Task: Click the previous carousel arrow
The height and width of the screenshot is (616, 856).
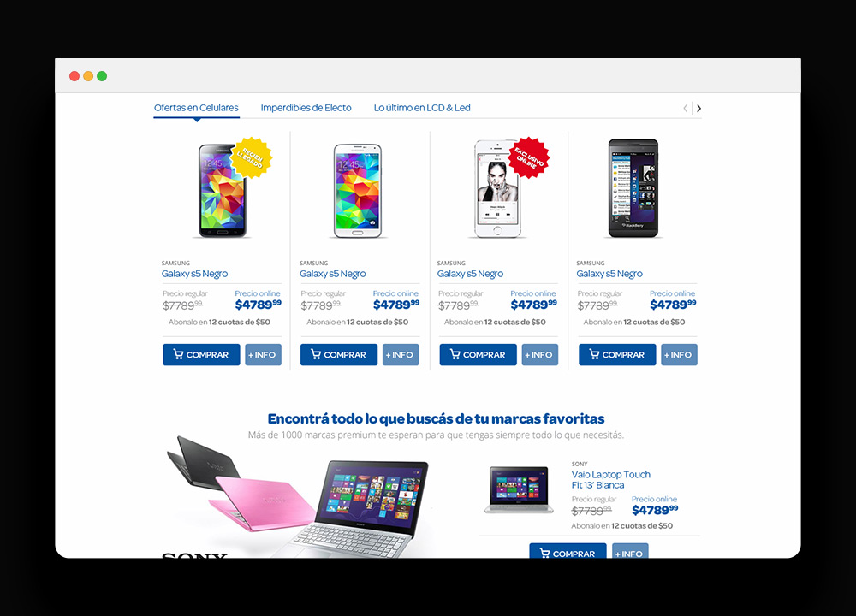Action: [x=686, y=108]
